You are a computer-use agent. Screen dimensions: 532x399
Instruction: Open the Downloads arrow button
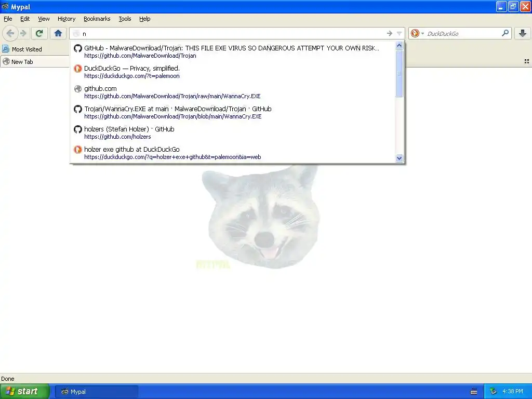tap(523, 33)
